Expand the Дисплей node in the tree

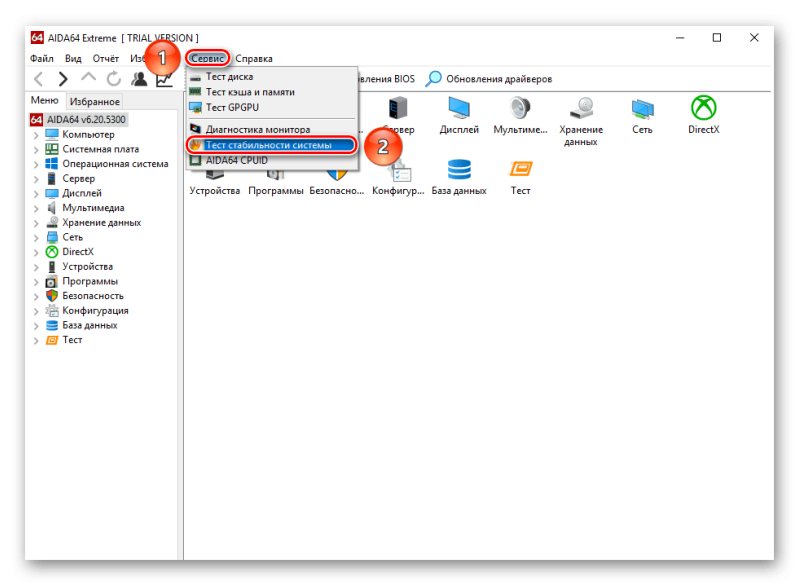pyautogui.click(x=36, y=194)
